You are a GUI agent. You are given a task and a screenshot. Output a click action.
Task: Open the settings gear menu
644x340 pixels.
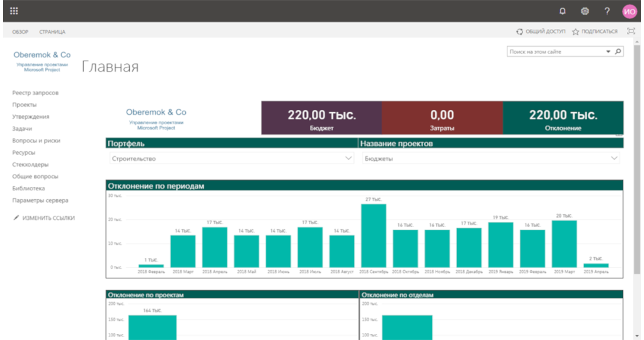click(585, 11)
